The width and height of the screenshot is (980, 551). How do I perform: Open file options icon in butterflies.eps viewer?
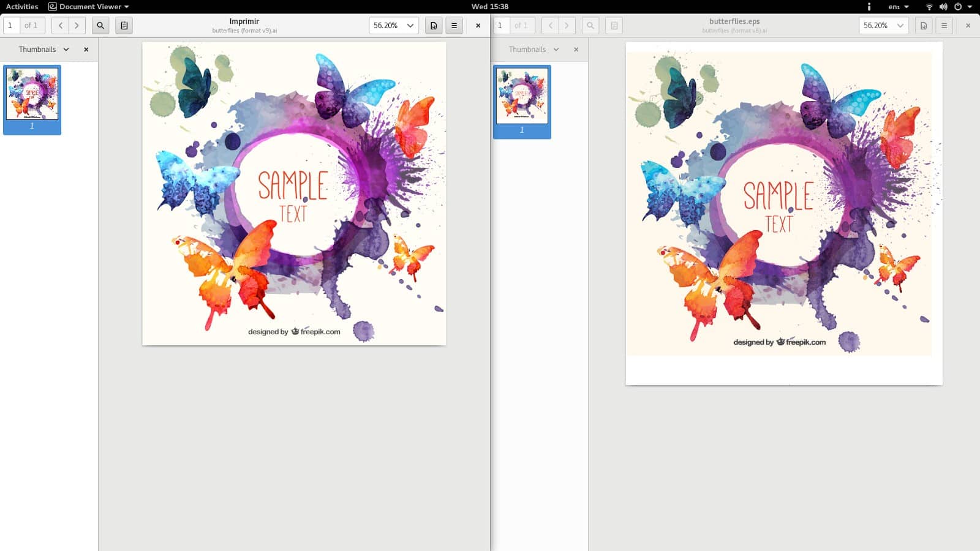pyautogui.click(x=924, y=26)
